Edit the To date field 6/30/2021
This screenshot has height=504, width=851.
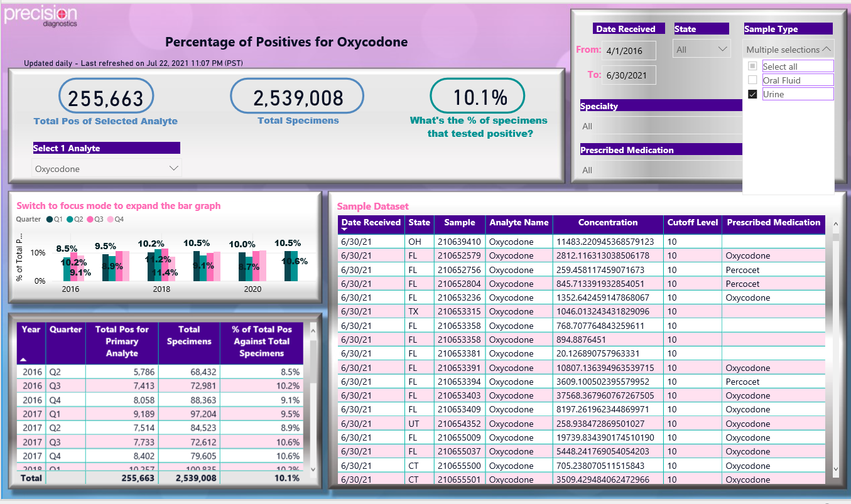629,75
